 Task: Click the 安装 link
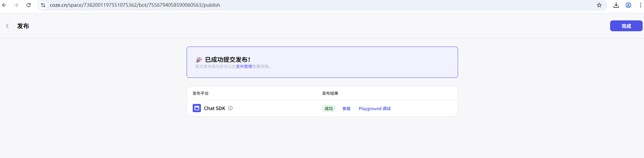pyautogui.click(x=346, y=108)
